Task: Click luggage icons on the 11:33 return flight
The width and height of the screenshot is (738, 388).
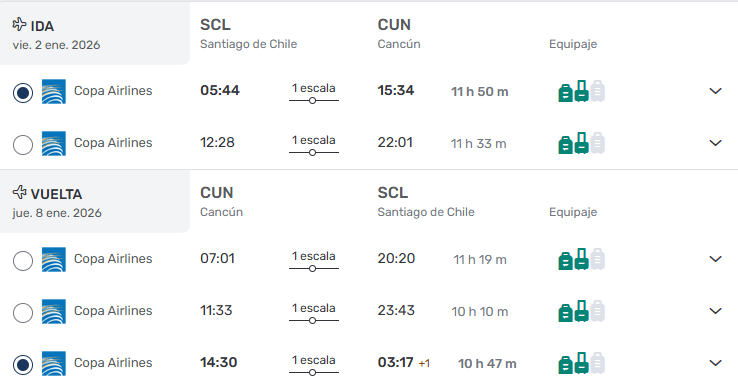Action: [x=581, y=311]
